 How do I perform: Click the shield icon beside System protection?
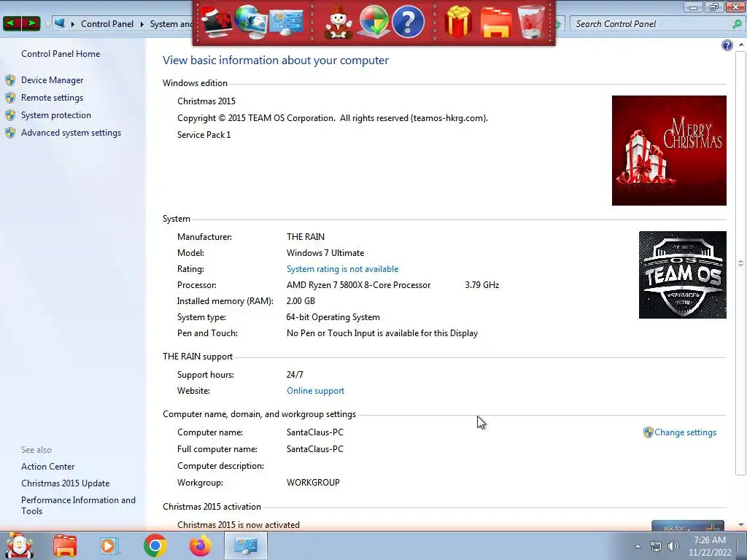[10, 115]
